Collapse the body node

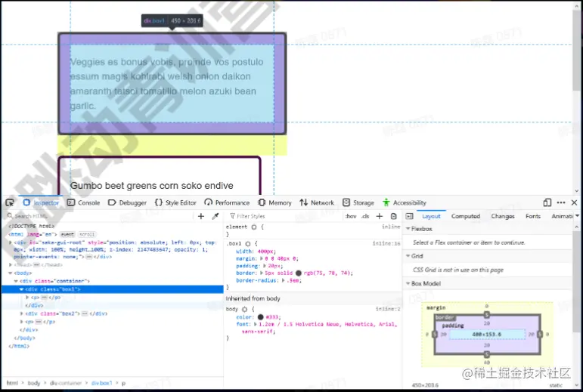click(x=11, y=273)
